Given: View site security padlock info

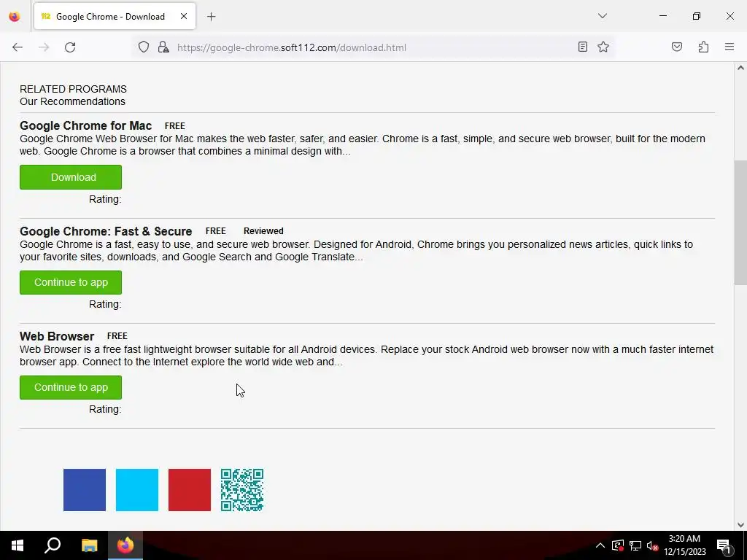Looking at the screenshot, I should [x=163, y=47].
